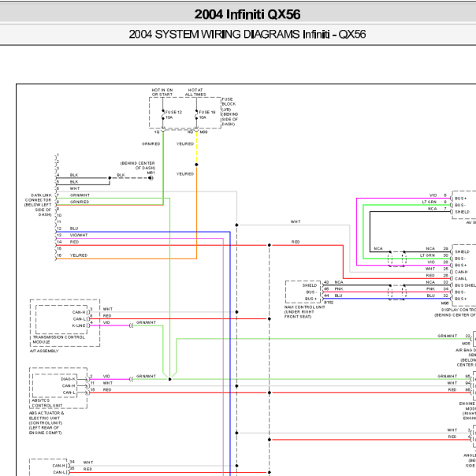Select the VIO/WHT wire label at pin 13

pyautogui.click(x=80, y=235)
